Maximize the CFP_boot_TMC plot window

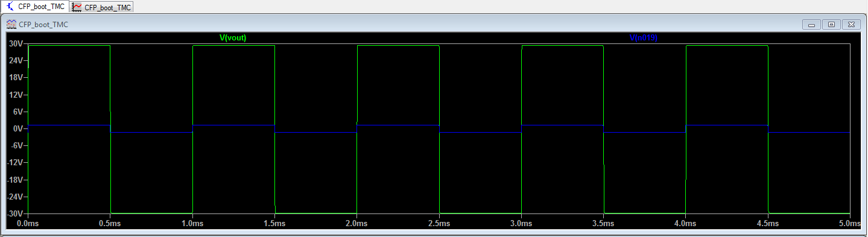coord(832,25)
